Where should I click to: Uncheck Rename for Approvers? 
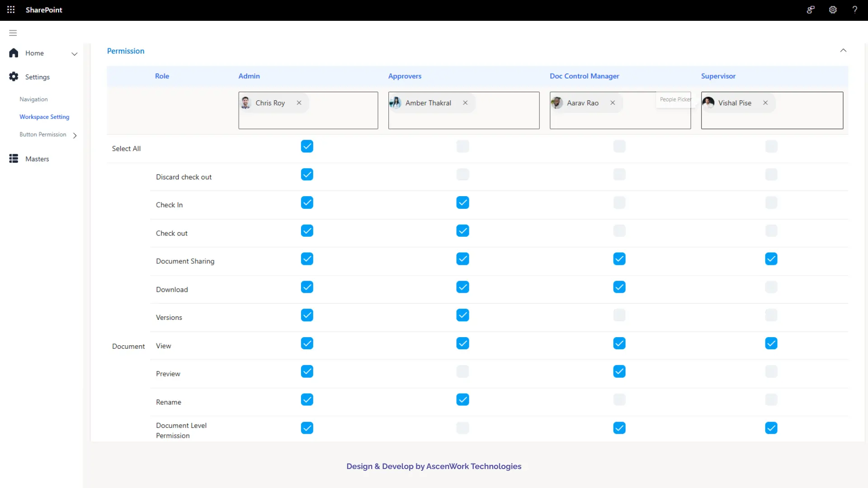point(462,399)
